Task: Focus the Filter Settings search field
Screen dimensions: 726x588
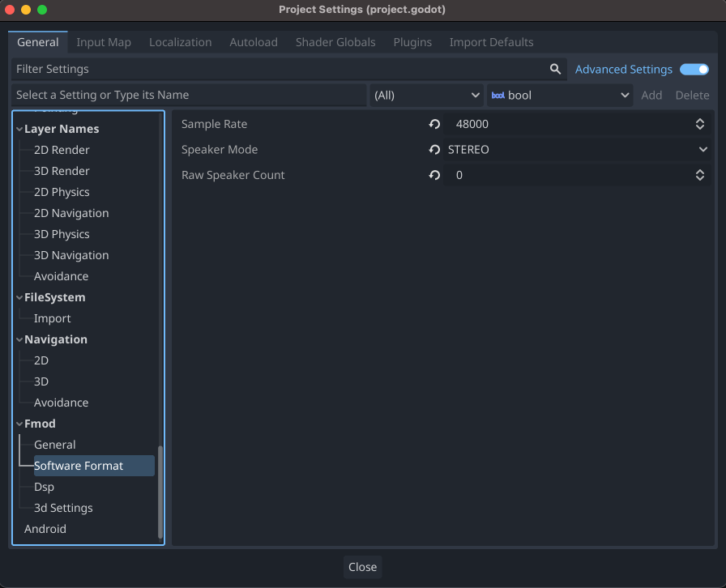Action: (x=289, y=69)
